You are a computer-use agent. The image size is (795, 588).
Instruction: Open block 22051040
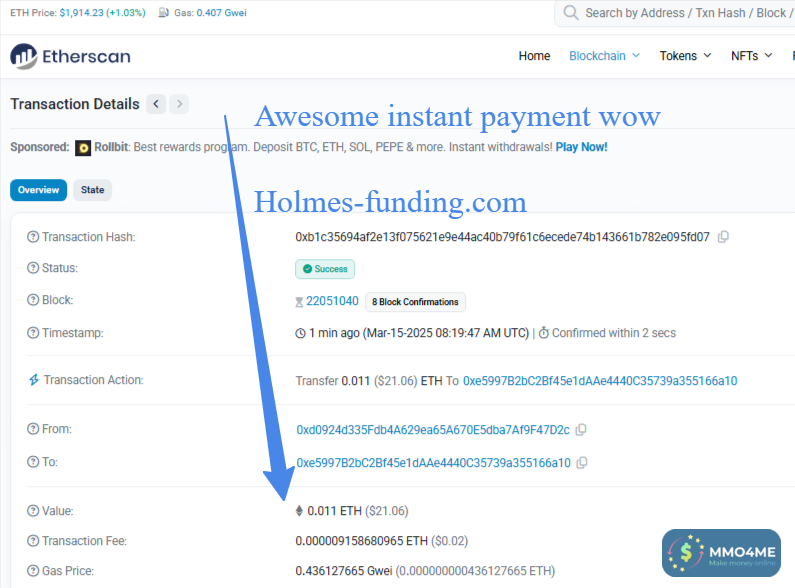[x=332, y=301]
